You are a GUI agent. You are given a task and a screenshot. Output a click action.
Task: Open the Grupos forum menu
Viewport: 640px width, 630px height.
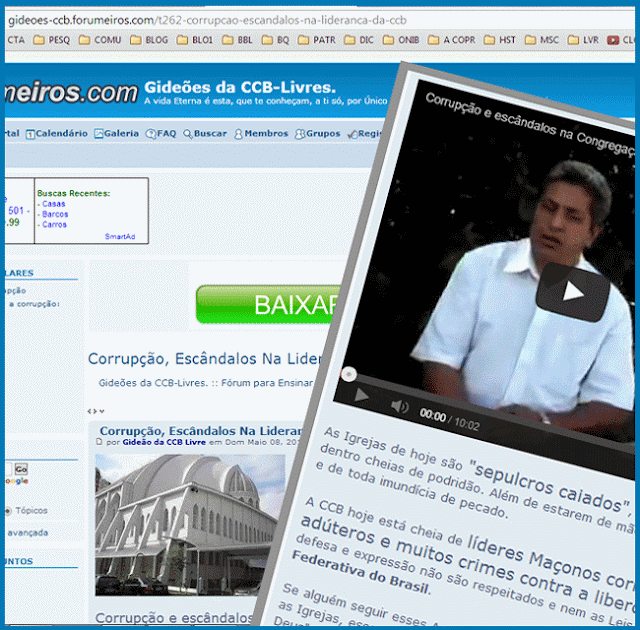[x=318, y=133]
